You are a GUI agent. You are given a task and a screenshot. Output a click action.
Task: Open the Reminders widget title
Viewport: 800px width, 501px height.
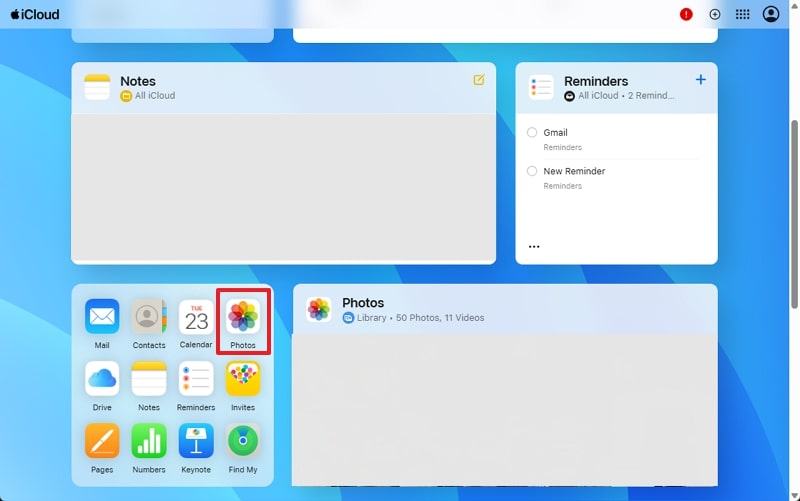pyautogui.click(x=596, y=81)
